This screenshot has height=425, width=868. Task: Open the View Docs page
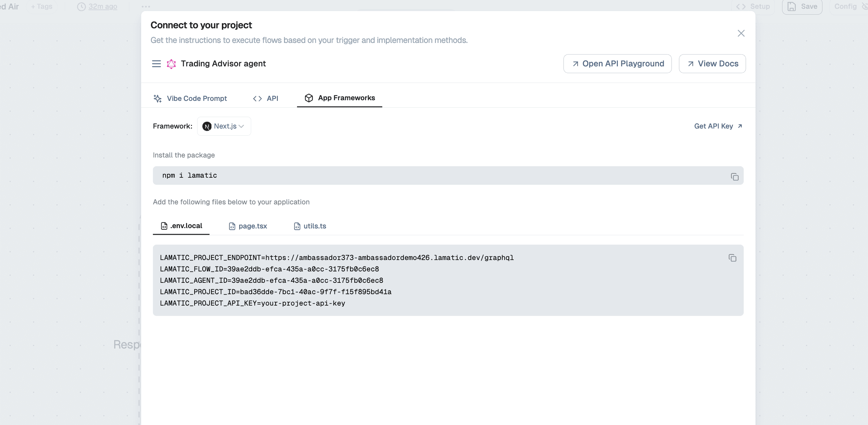pyautogui.click(x=712, y=64)
